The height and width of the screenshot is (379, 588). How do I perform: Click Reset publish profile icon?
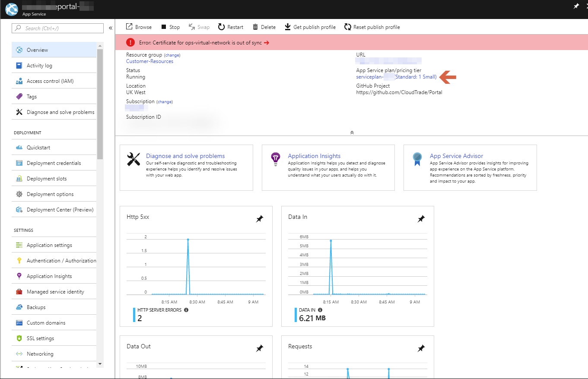pyautogui.click(x=348, y=27)
